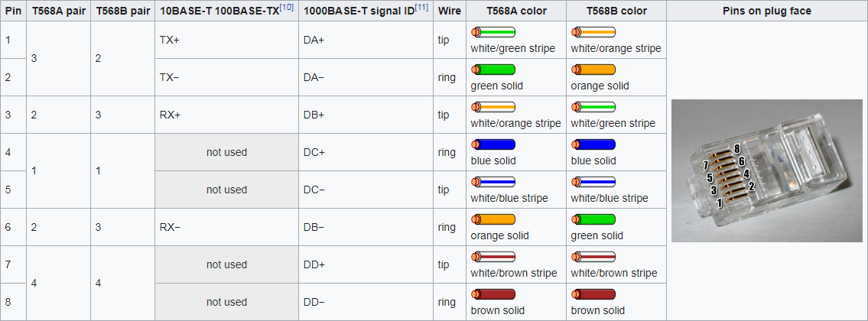Click the "Pins on plug face" header
Screen dimensions: 868x321
click(766, 11)
